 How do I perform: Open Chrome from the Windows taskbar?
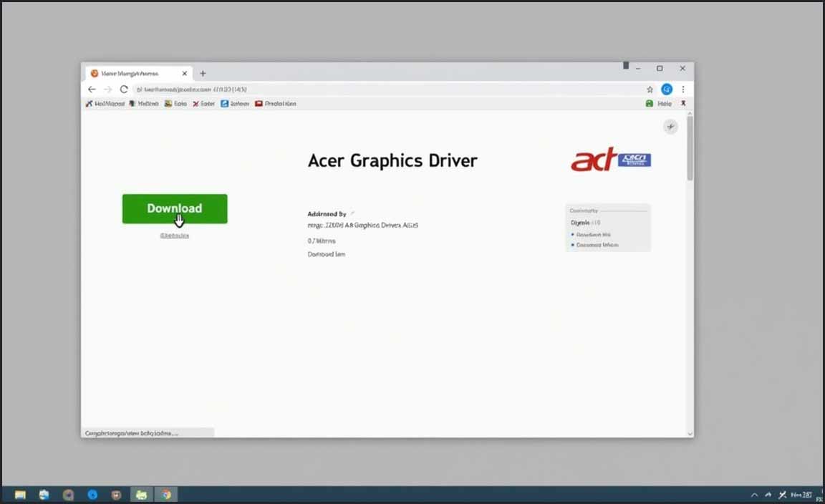click(166, 495)
